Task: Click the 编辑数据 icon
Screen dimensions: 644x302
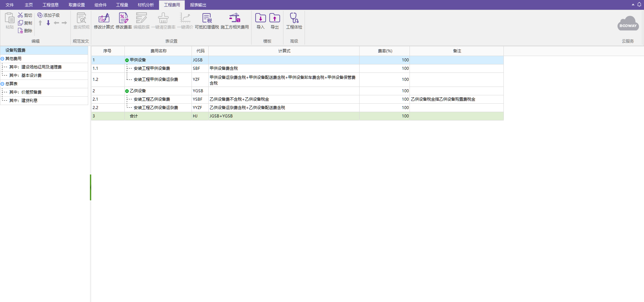Action: [x=142, y=18]
